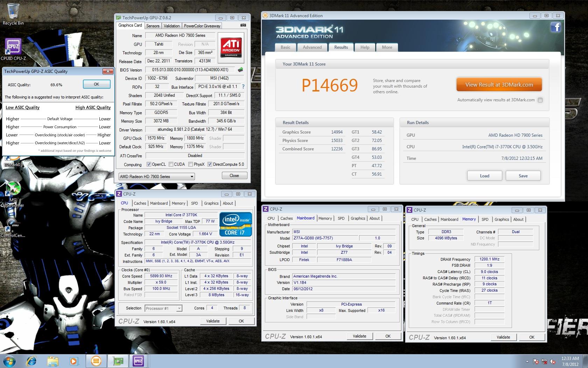The width and height of the screenshot is (588, 368).
Task: Click View Result at 3DMark.com
Action: [499, 85]
